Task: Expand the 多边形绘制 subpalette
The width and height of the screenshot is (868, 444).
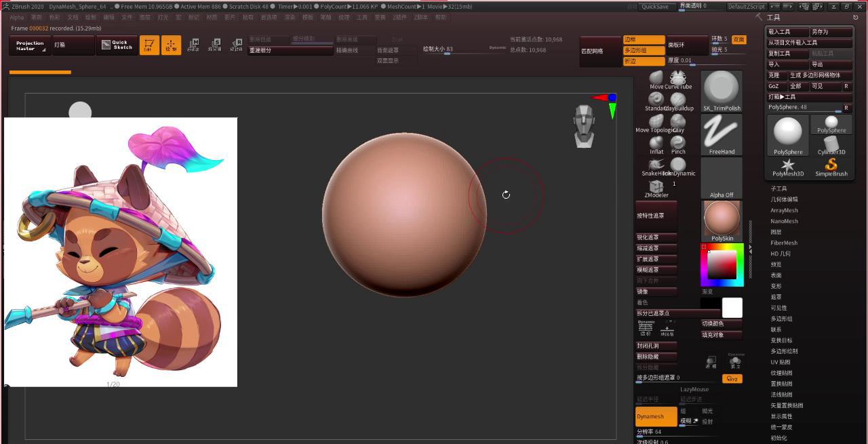Action: tap(784, 351)
